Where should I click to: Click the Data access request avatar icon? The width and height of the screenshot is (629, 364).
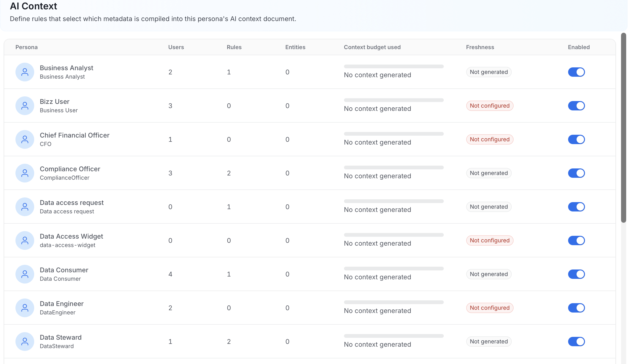pos(25,207)
